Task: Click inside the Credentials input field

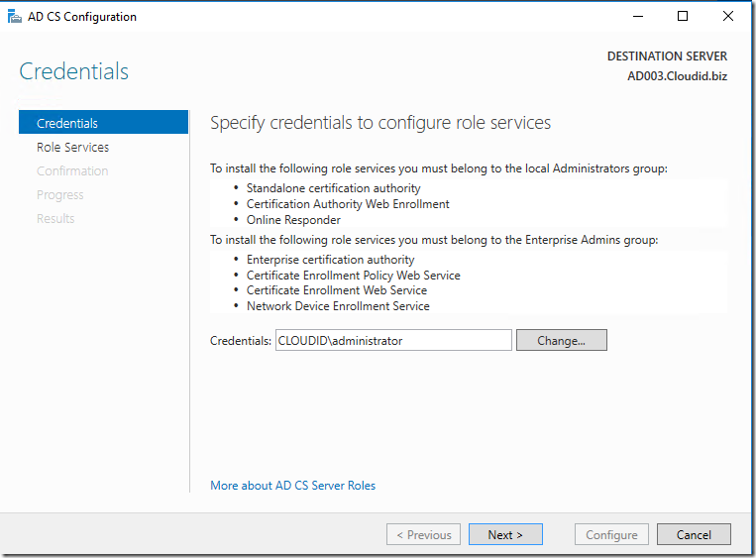Action: [393, 341]
